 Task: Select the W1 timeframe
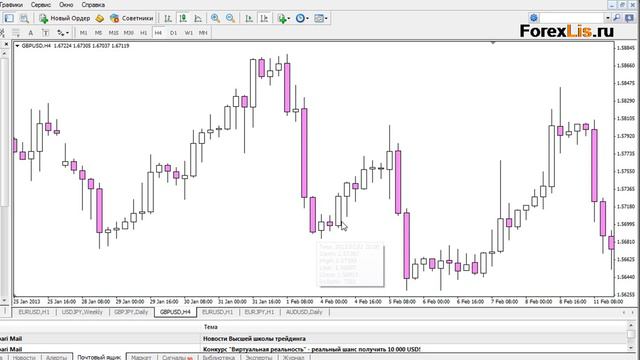coord(189,33)
